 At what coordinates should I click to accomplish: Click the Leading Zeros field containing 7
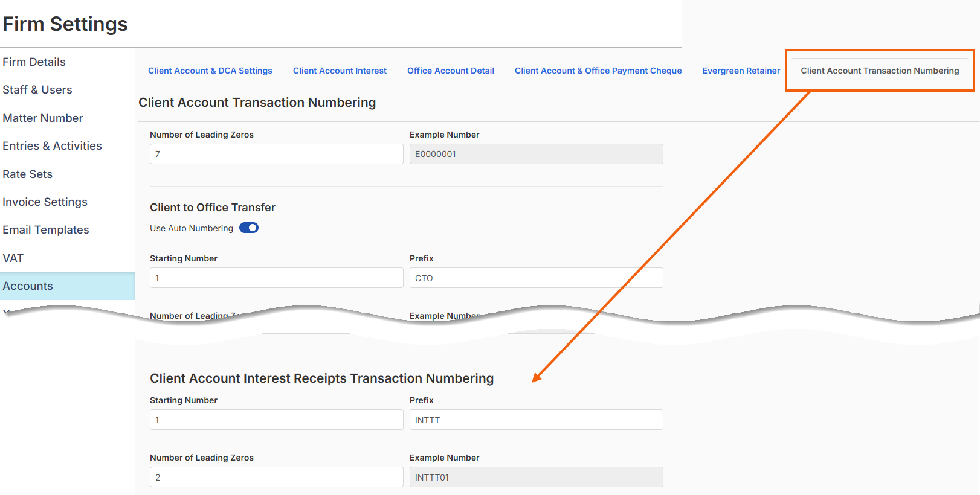276,154
